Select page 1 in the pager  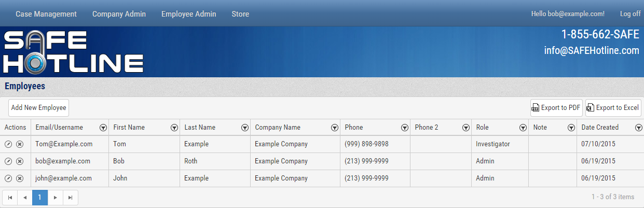(x=40, y=198)
